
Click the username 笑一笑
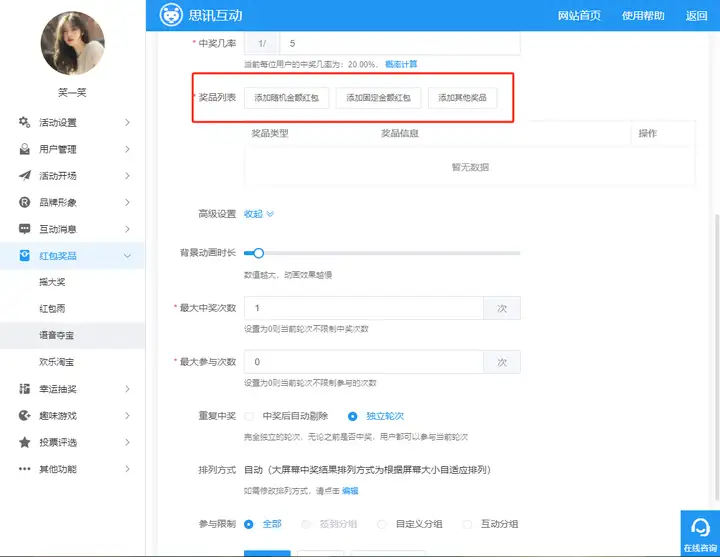coord(72,92)
